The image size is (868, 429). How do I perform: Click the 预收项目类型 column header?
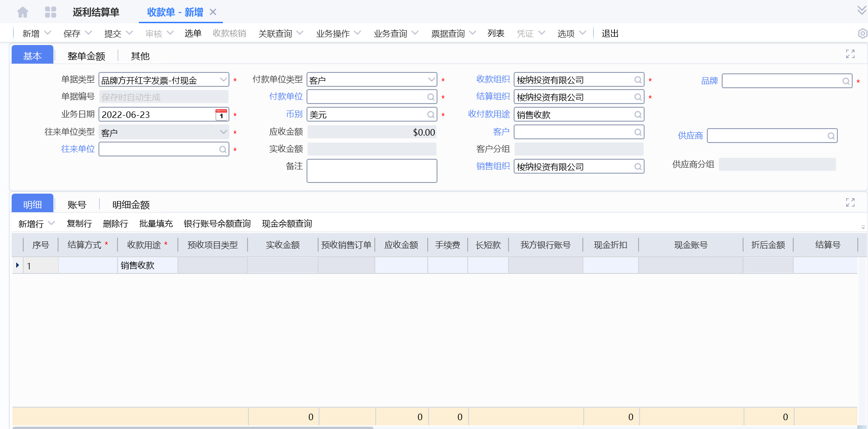[213, 245]
